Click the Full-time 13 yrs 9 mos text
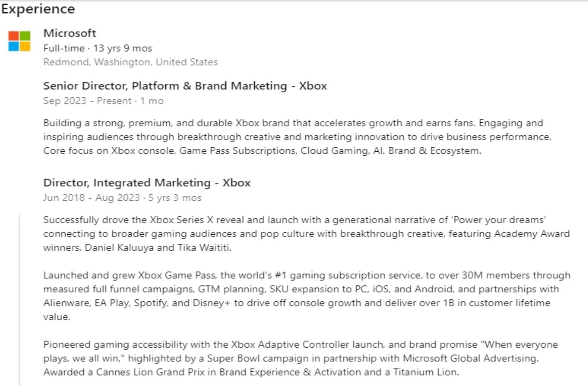588x386 pixels. (x=98, y=48)
